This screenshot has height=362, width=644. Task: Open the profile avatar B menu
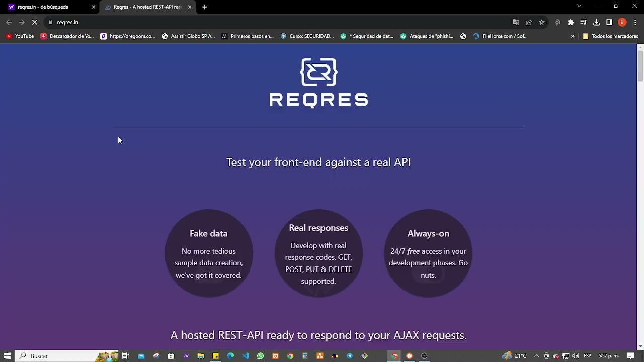click(x=622, y=22)
